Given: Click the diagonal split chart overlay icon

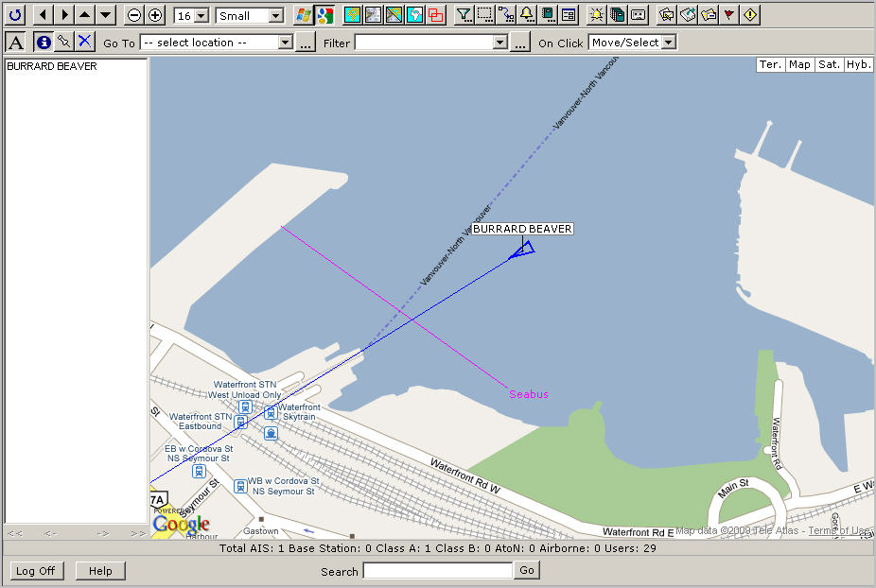Looking at the screenshot, I should pos(394,15).
